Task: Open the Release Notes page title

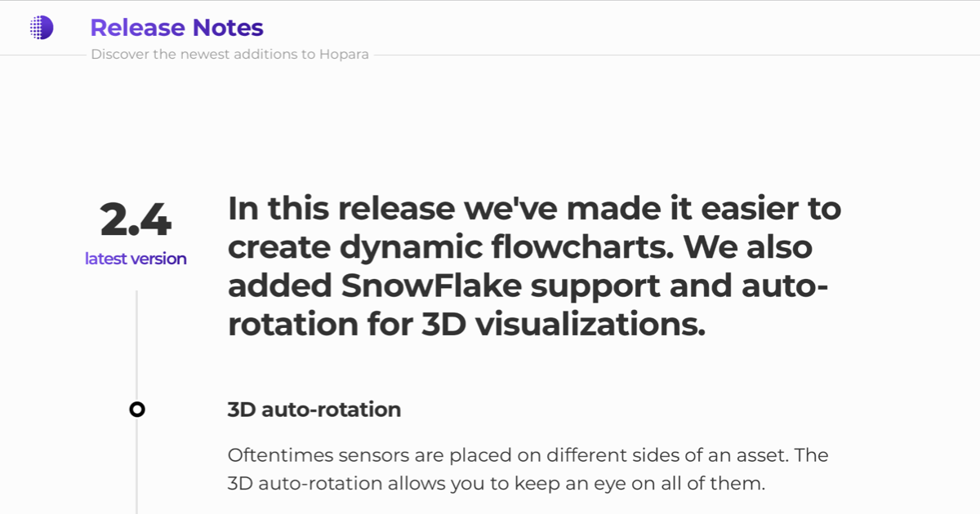Action: 176,28
